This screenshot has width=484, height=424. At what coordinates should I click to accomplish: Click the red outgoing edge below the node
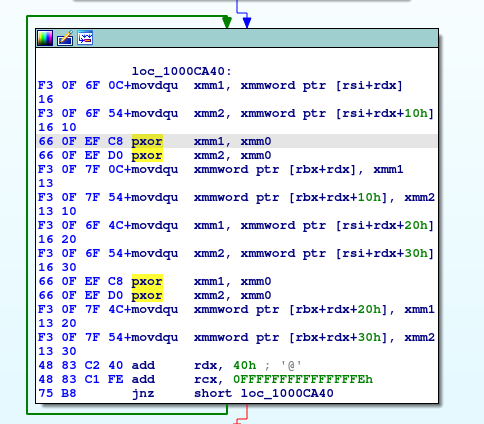(x=247, y=414)
